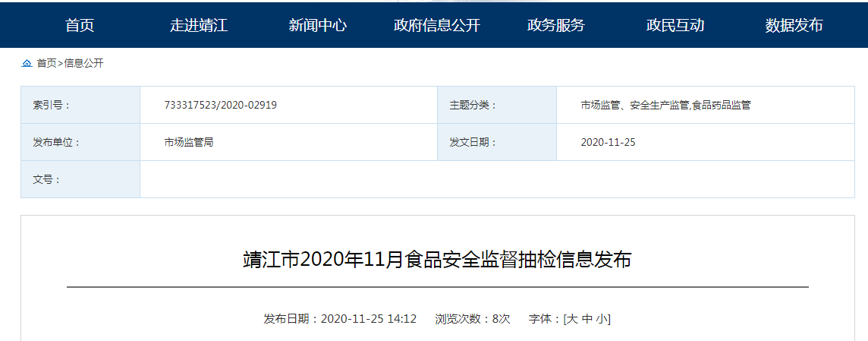Go to 新闻中心 section
Screen dimensions: 868x341
coord(318,26)
